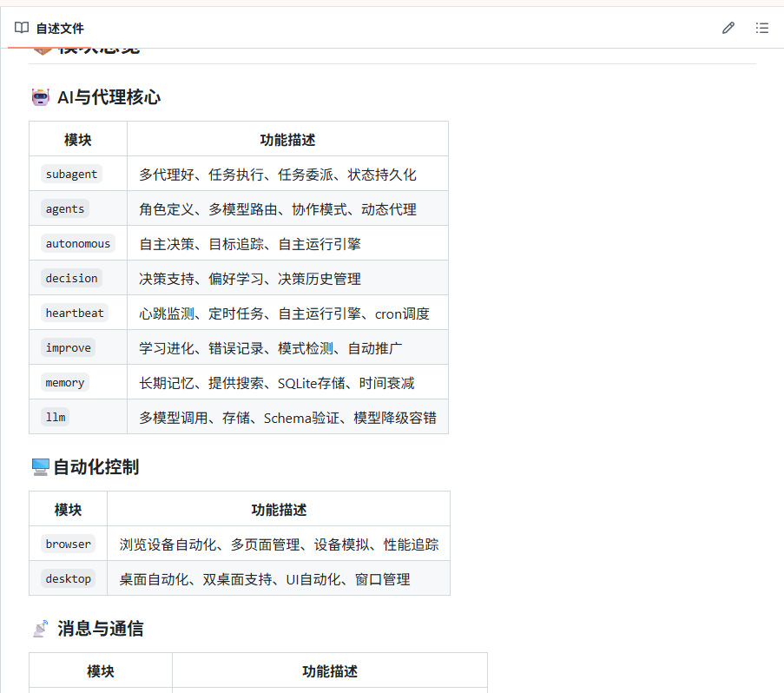Click the computer emoji before 自动化控制
Viewport: 784px width, 693px height.
pos(40,467)
